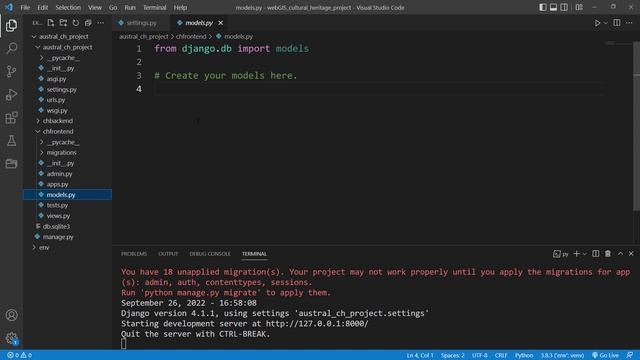Open the Help menu
Screen dimensions: 640x360
click(180, 7)
